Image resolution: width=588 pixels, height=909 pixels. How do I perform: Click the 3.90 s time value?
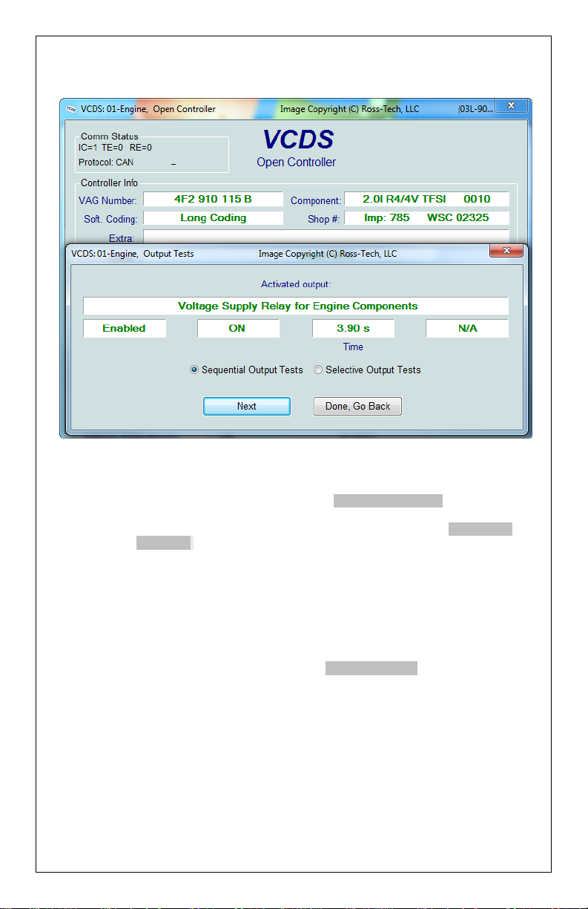pyautogui.click(x=353, y=328)
